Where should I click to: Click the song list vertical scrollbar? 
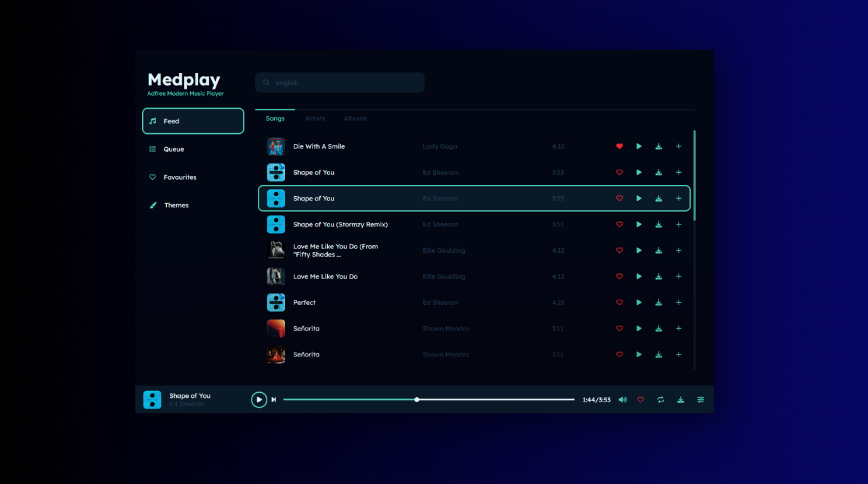click(x=694, y=176)
